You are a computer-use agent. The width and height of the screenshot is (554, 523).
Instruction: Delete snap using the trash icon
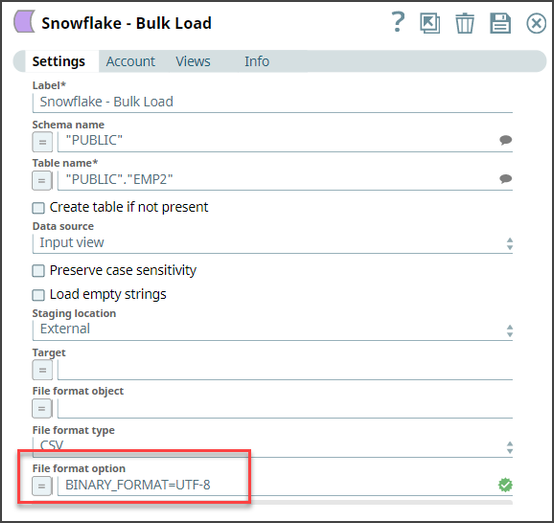pyautogui.click(x=465, y=23)
